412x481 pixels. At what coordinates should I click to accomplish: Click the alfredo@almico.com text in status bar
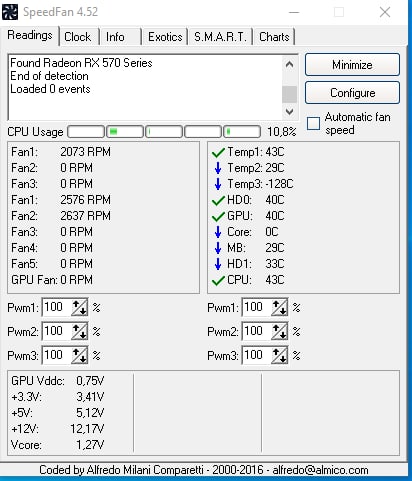(321, 470)
